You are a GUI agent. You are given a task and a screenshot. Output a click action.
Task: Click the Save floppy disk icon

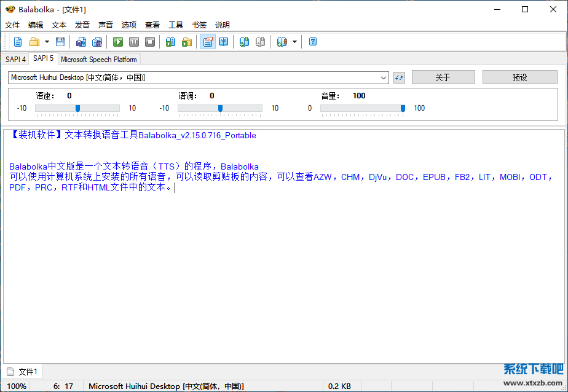[x=60, y=42]
